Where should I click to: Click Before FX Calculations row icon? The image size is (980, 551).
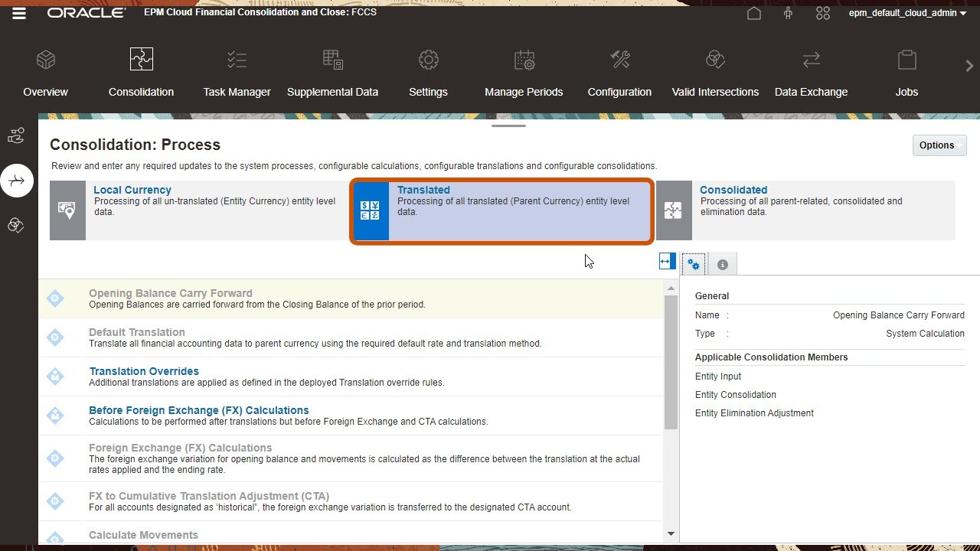[x=55, y=416]
